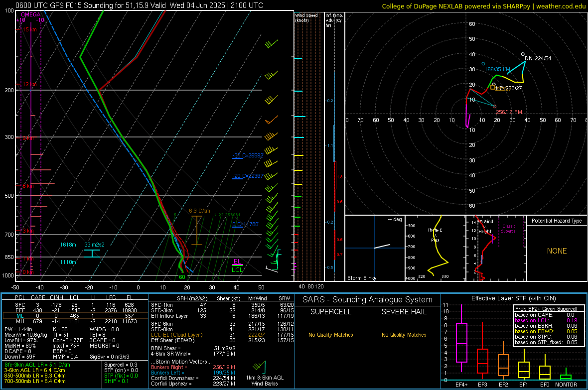
Task: Select the 'LCL-EL (Cloud Layer)' orange row
Action: (222, 335)
